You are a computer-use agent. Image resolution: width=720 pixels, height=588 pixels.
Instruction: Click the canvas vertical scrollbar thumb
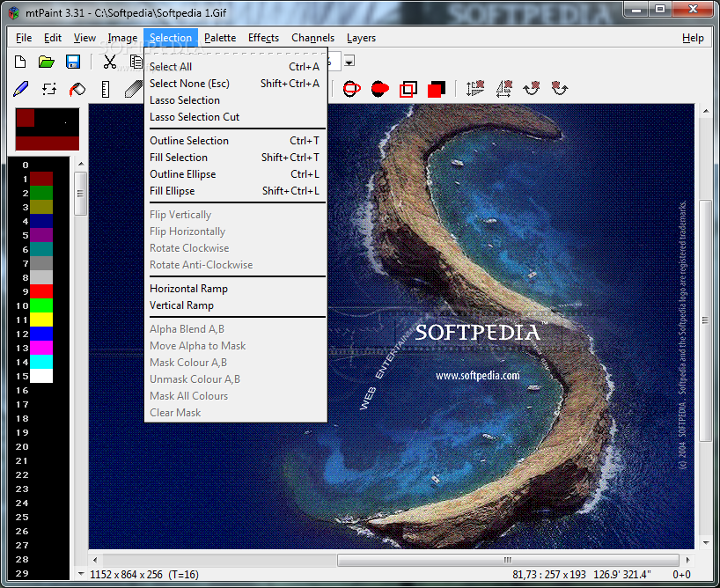coord(705,320)
